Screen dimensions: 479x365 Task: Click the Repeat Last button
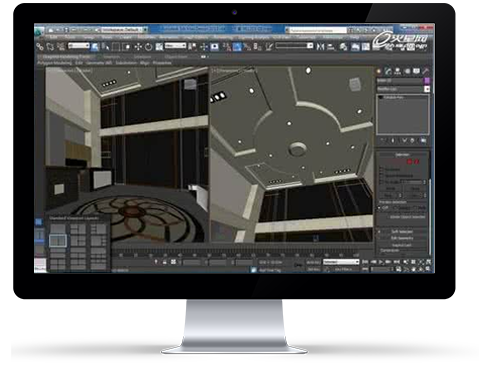tap(402, 245)
